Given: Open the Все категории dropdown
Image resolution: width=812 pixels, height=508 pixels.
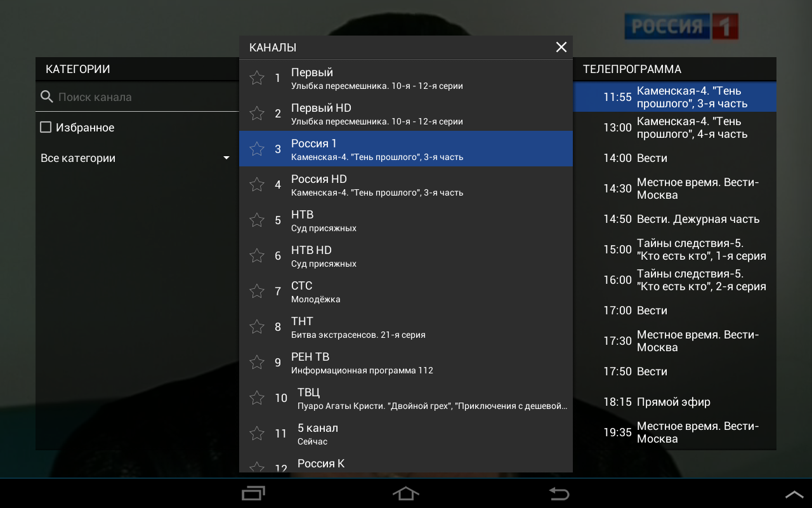Looking at the screenshot, I should (137, 158).
